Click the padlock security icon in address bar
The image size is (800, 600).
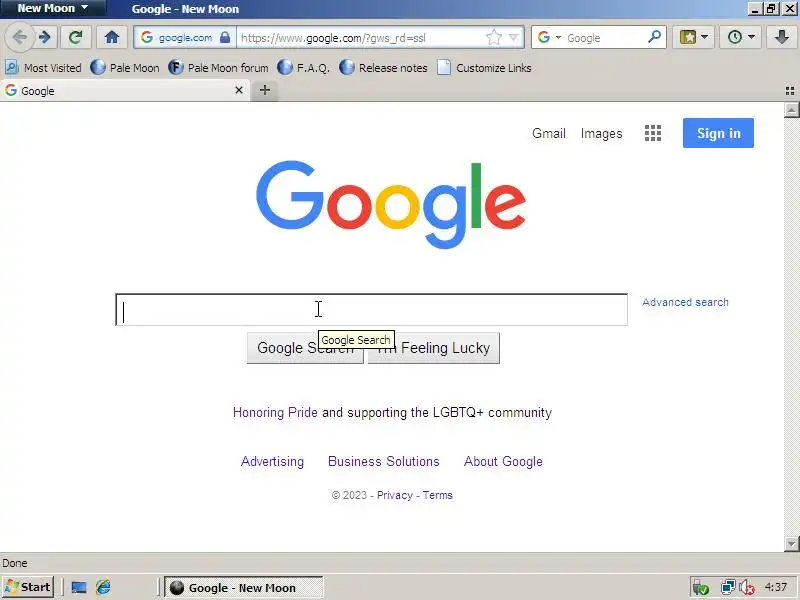[x=225, y=37]
